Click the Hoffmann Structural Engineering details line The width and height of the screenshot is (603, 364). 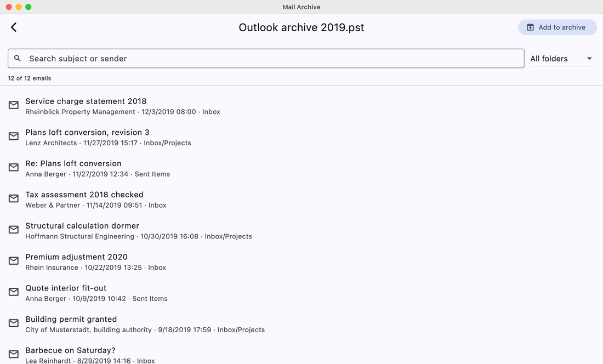click(139, 236)
